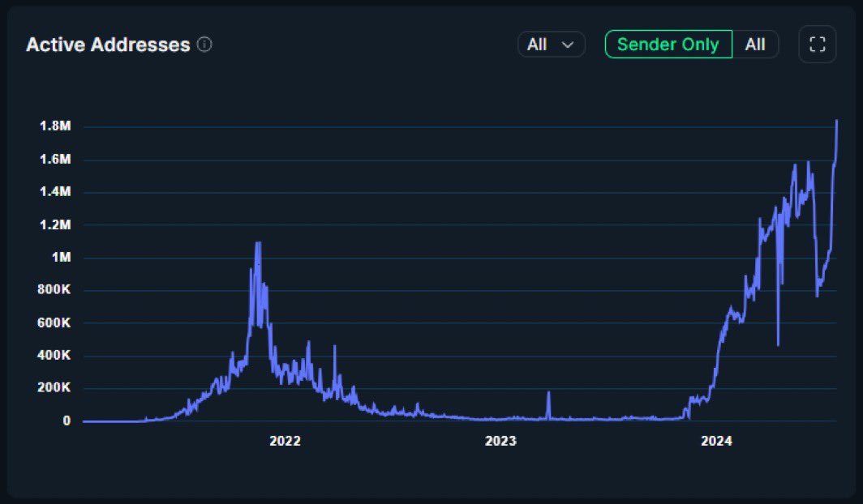Screen dimensions: 863x504
Task: Open the All time-range dropdown
Action: point(551,45)
